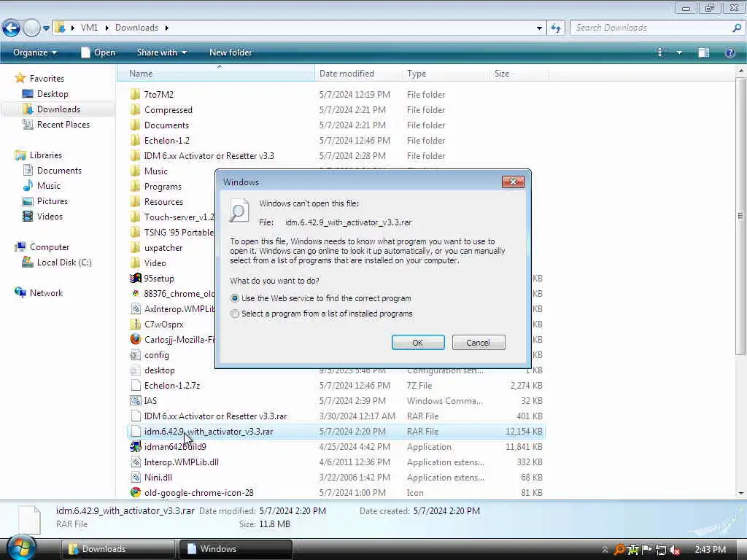Select the C7wOsprx archive icon

pyautogui.click(x=135, y=324)
